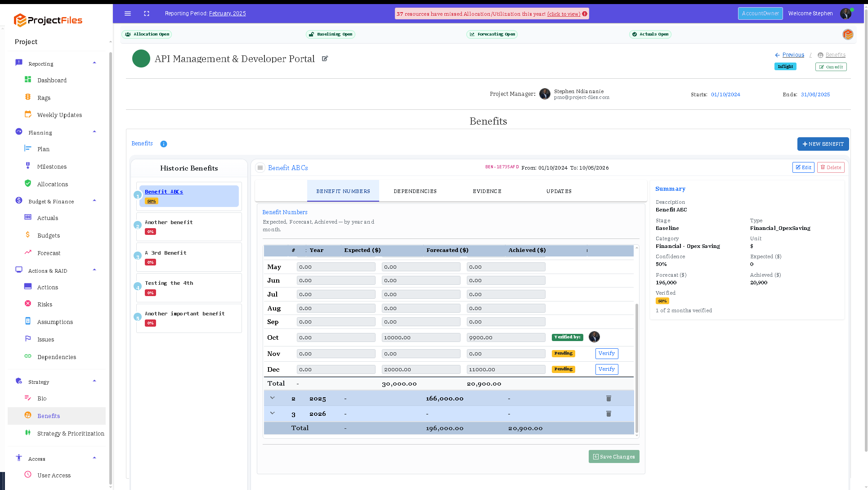Screen dimensions: 868x490
Task: Delete the Benefit ABCs benefit
Action: coord(831,167)
